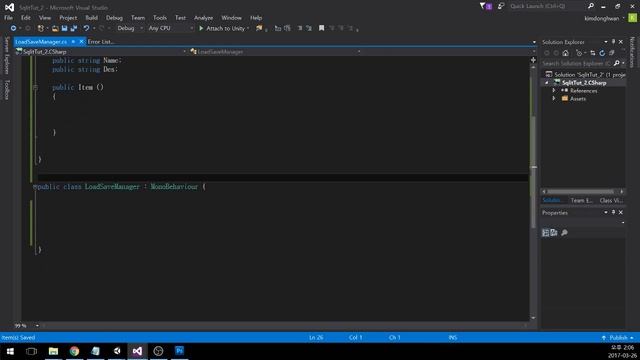640x360 pixels.
Task: Click the Save All toolbar icon
Action: [x=74, y=28]
